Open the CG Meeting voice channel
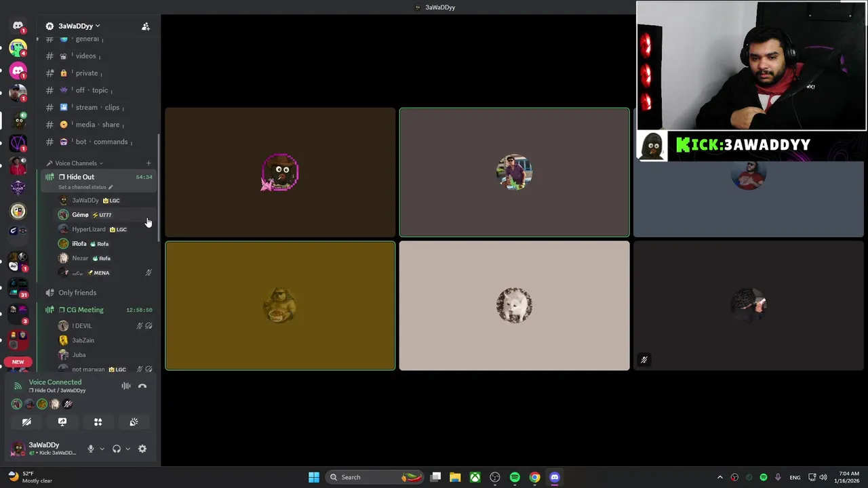This screenshot has height=488, width=868. click(x=97, y=310)
